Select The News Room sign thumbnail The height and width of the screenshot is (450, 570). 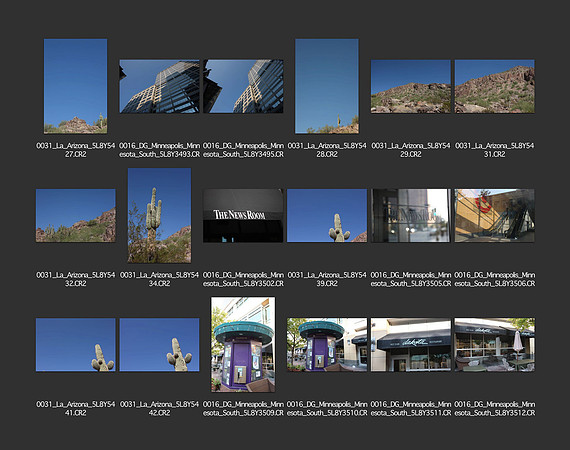coord(243,216)
